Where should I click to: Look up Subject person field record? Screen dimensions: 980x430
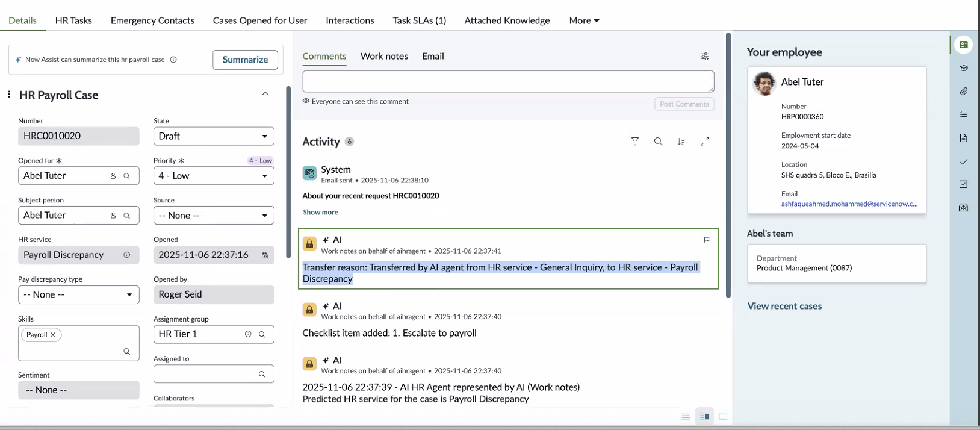point(127,216)
